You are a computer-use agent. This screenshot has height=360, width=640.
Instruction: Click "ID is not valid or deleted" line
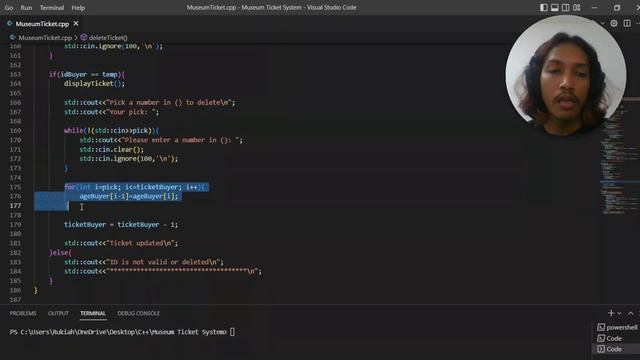click(144, 262)
